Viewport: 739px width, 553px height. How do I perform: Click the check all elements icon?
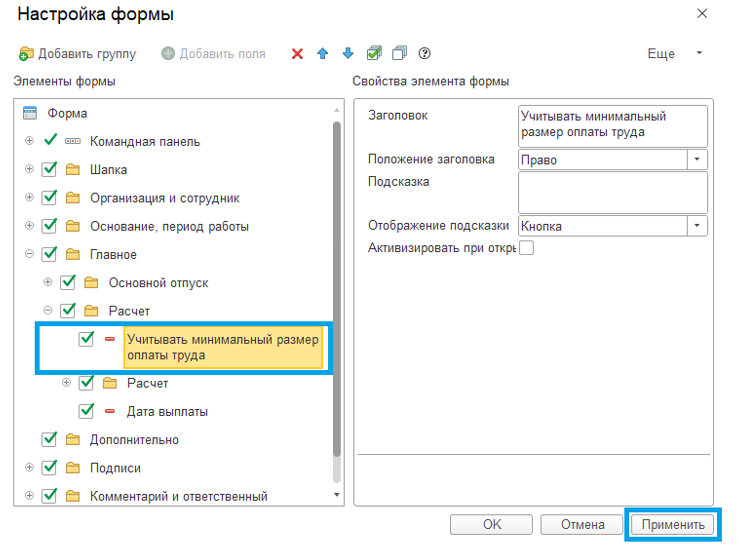(x=374, y=53)
